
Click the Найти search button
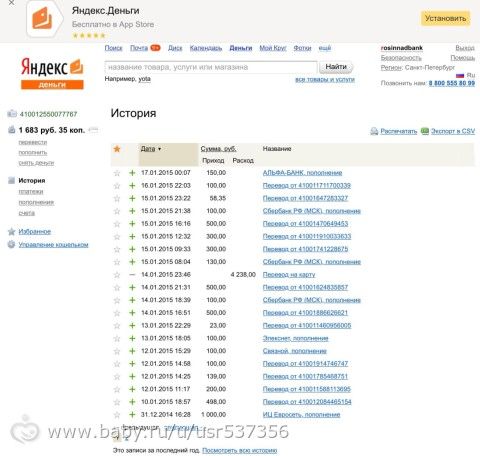(x=336, y=67)
